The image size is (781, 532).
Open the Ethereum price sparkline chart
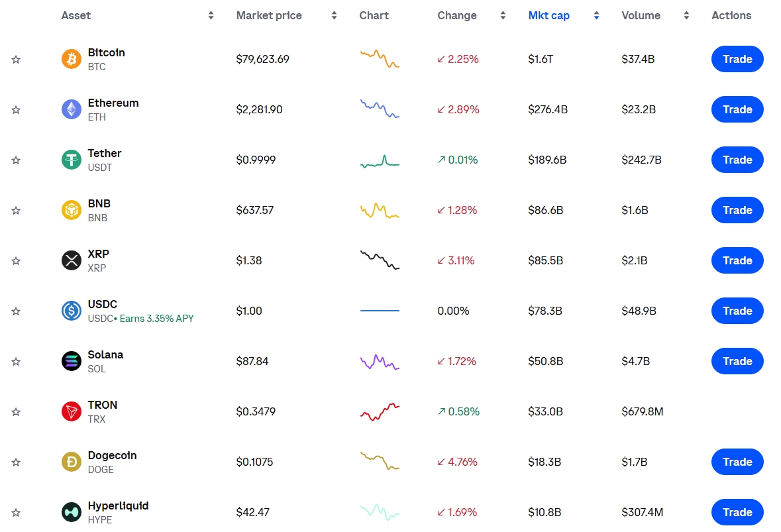click(380, 109)
